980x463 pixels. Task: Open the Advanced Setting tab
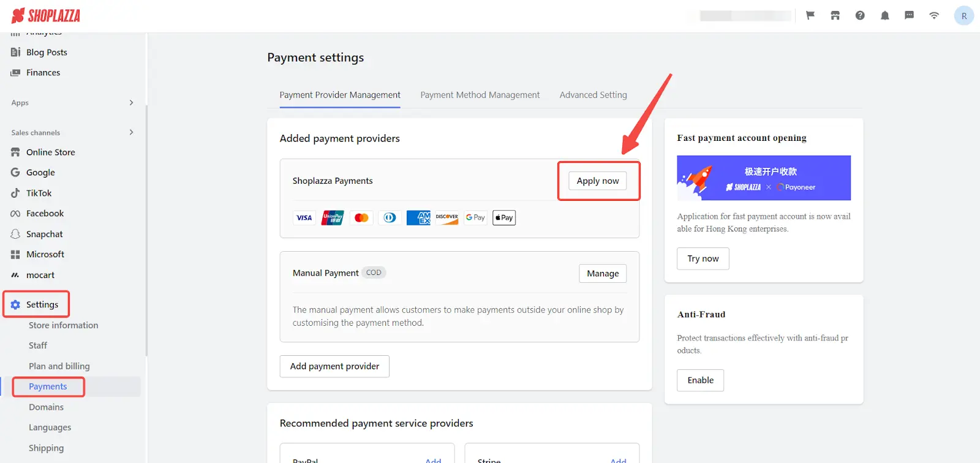[x=593, y=95]
